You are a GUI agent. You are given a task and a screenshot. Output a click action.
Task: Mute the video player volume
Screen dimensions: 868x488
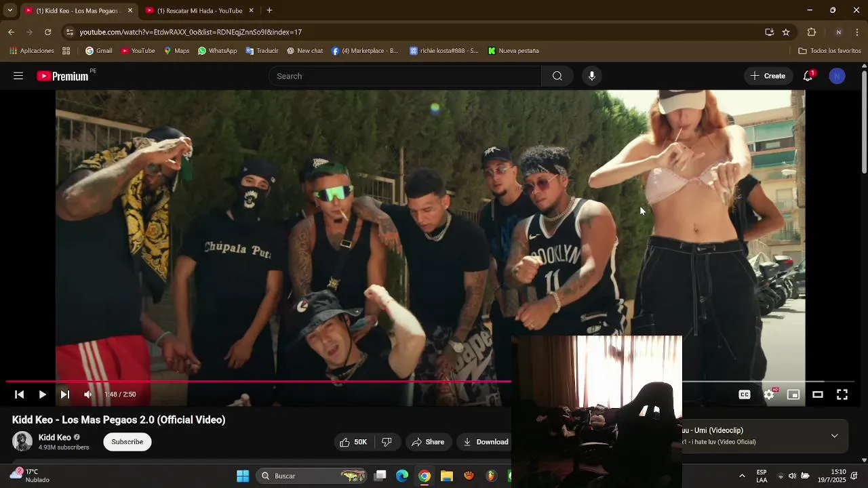click(x=87, y=394)
